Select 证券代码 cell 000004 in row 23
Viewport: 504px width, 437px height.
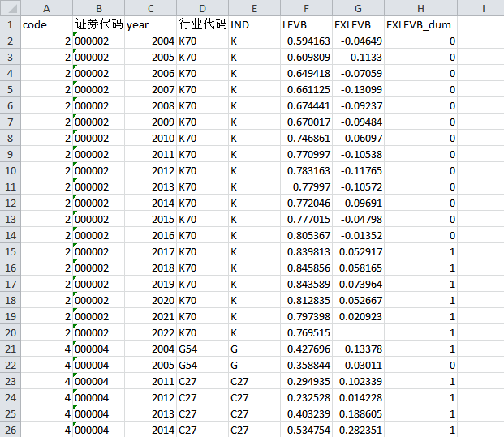point(99,381)
